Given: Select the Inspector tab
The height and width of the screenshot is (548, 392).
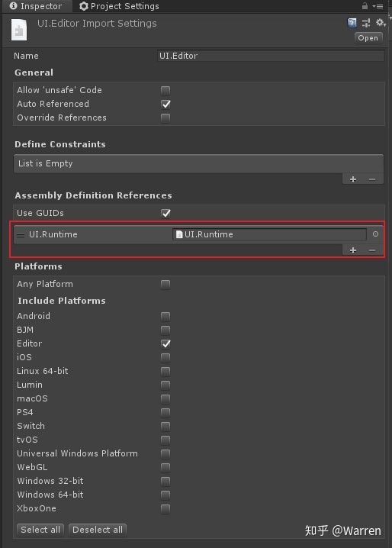Looking at the screenshot, I should click(x=36, y=6).
